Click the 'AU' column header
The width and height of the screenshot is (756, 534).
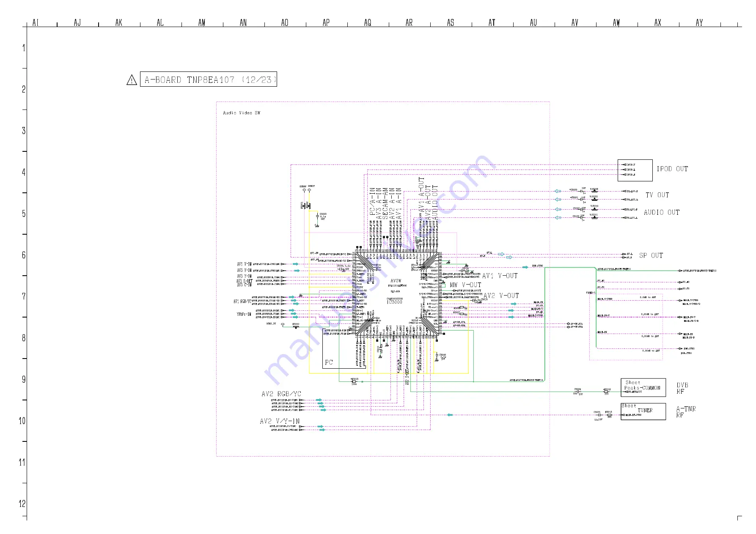533,22
